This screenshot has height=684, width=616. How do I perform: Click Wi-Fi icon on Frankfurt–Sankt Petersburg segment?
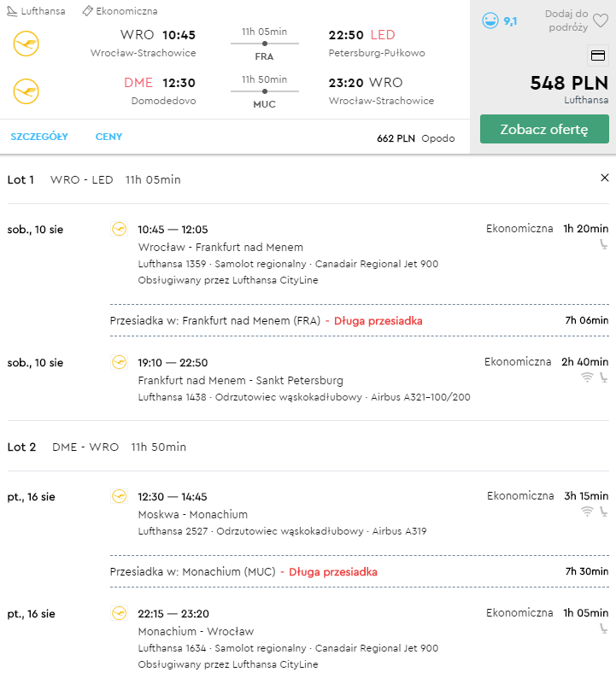[587, 377]
